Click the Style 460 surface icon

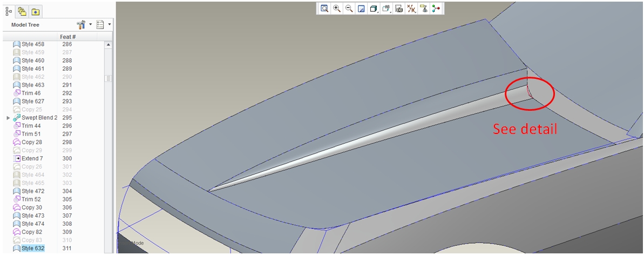[x=16, y=61]
